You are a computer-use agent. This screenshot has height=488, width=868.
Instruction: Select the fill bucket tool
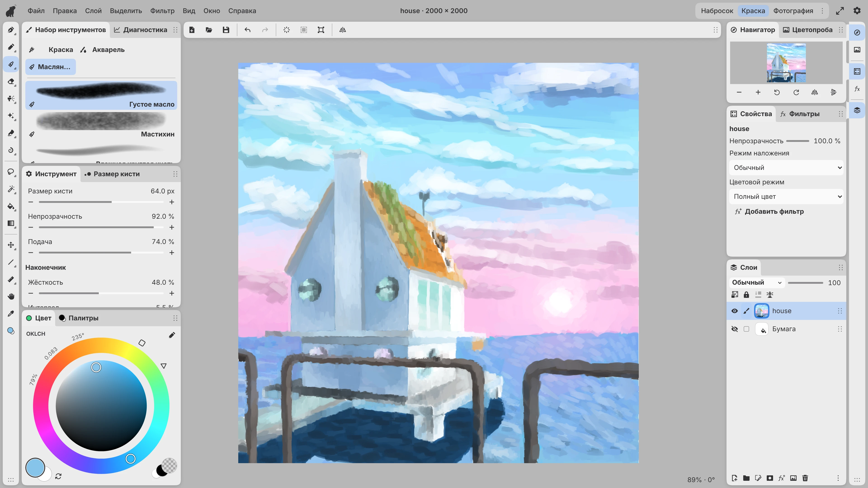[11, 206]
